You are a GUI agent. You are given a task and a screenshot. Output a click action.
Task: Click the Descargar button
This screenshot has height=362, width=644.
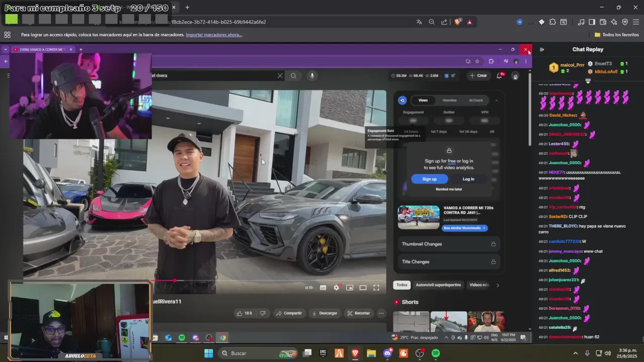pos(325,313)
